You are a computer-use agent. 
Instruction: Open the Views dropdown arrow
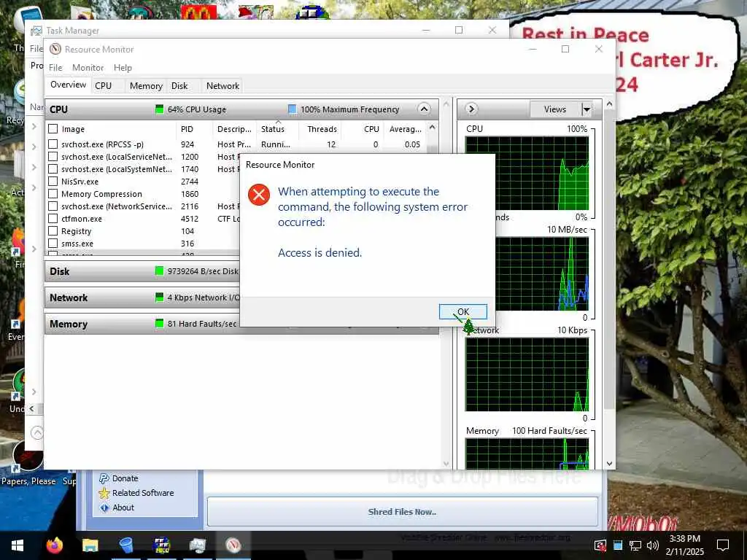[x=587, y=109]
